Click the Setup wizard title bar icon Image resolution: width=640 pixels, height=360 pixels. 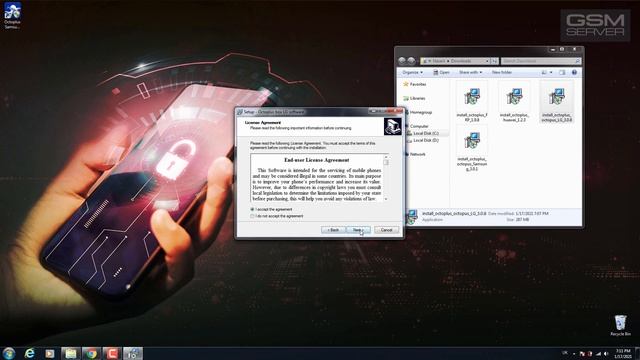[240, 112]
